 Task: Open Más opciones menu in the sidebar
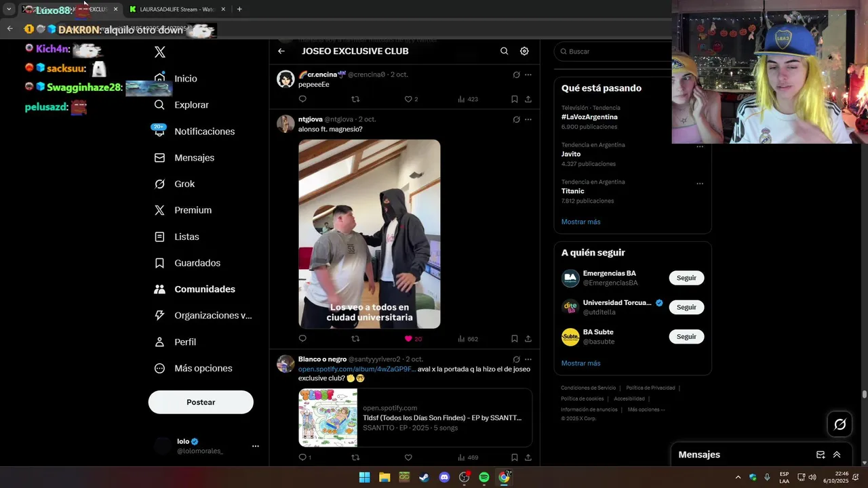point(193,369)
